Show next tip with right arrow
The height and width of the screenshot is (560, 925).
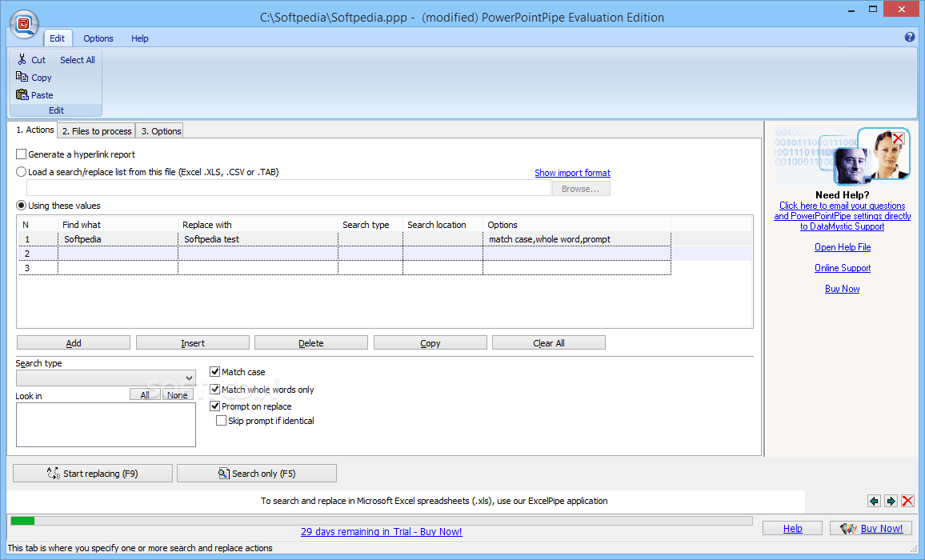(x=891, y=501)
